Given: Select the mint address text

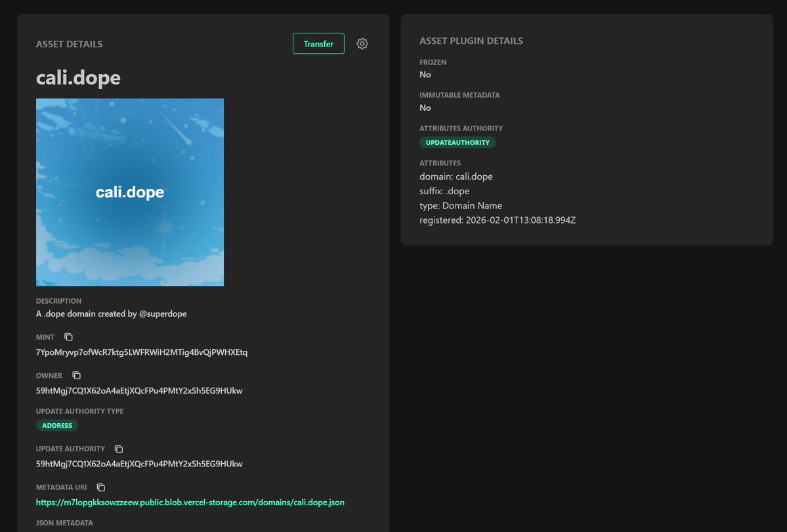Looking at the screenshot, I should pos(141,352).
